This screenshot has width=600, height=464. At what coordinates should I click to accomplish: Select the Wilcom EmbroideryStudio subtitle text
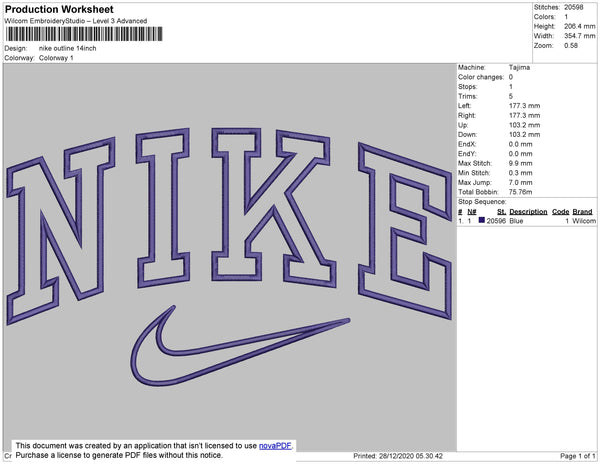76,21
